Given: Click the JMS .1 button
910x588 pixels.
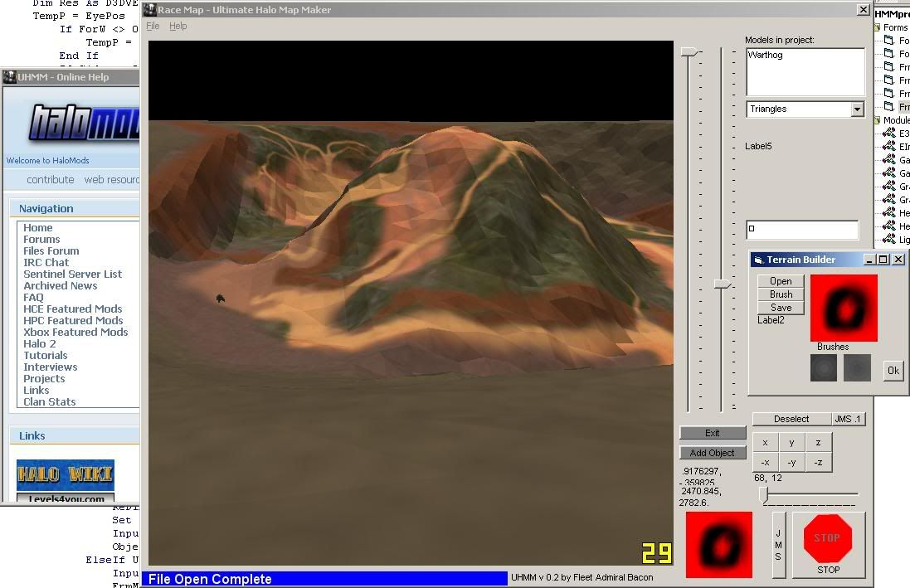Looking at the screenshot, I should point(847,419).
